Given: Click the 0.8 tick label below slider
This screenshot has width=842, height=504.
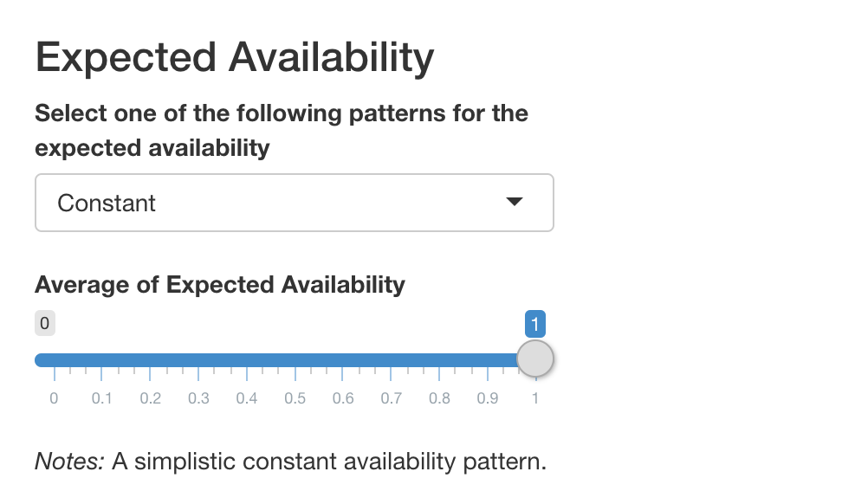Looking at the screenshot, I should tap(439, 399).
